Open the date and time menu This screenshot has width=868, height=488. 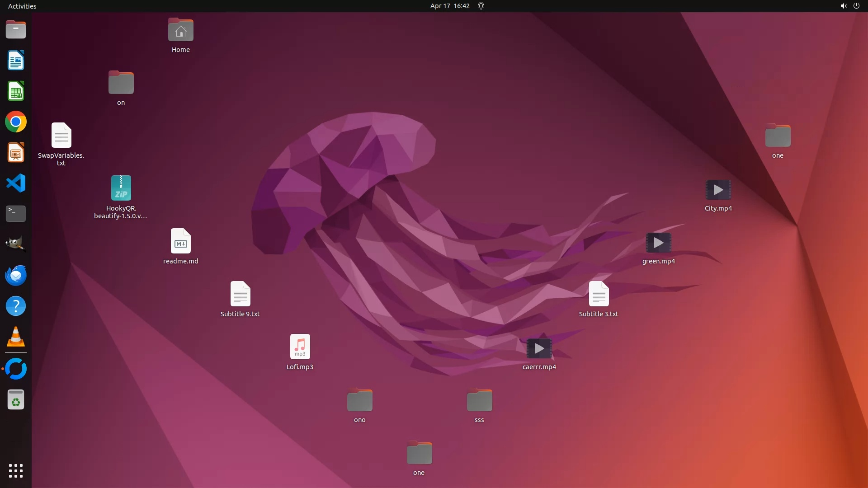[x=449, y=6]
